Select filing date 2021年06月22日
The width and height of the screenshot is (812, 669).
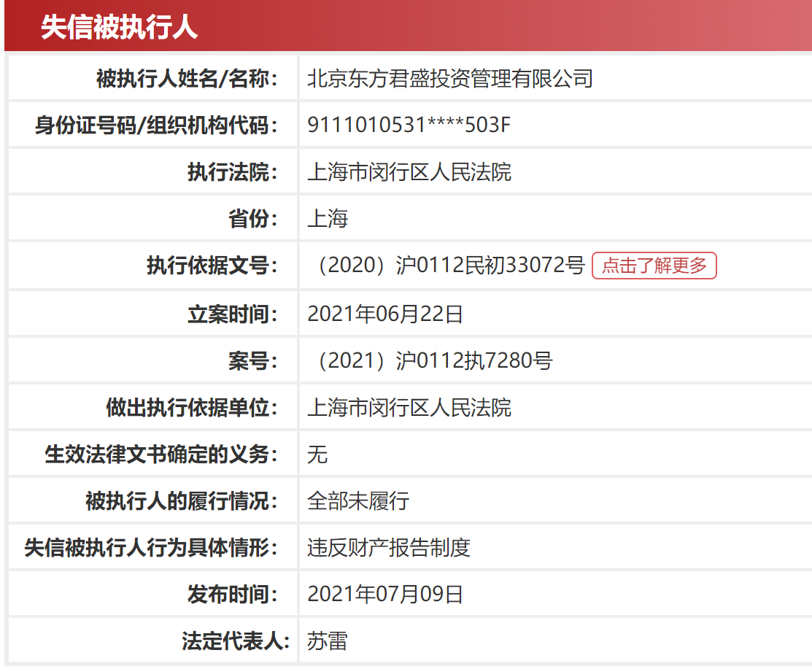(x=384, y=314)
